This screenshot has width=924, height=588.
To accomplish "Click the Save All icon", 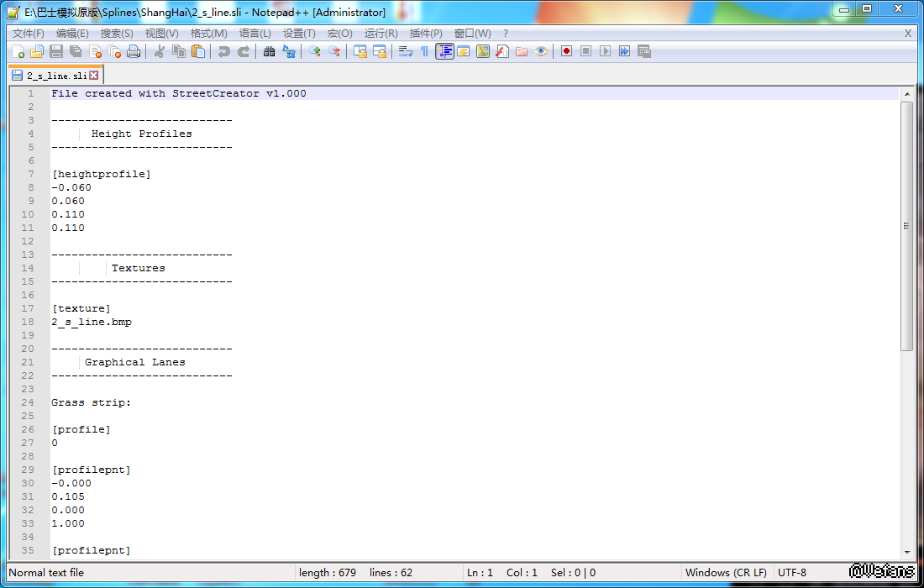I will point(76,52).
